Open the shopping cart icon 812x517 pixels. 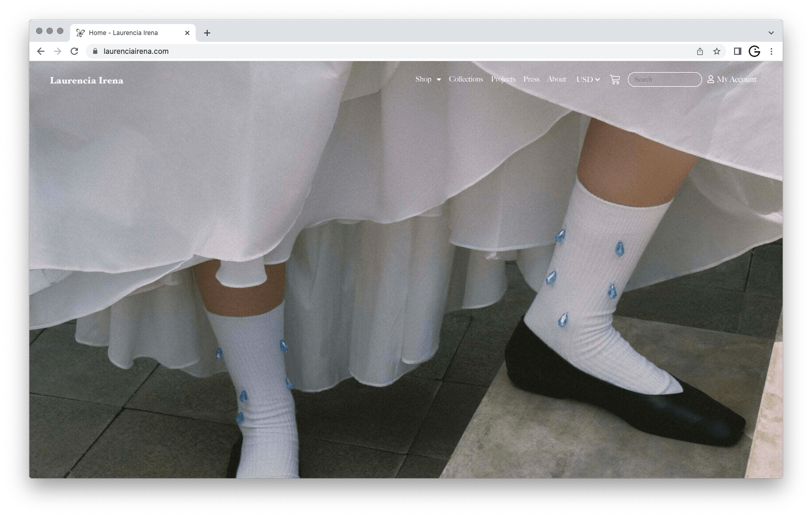click(615, 79)
